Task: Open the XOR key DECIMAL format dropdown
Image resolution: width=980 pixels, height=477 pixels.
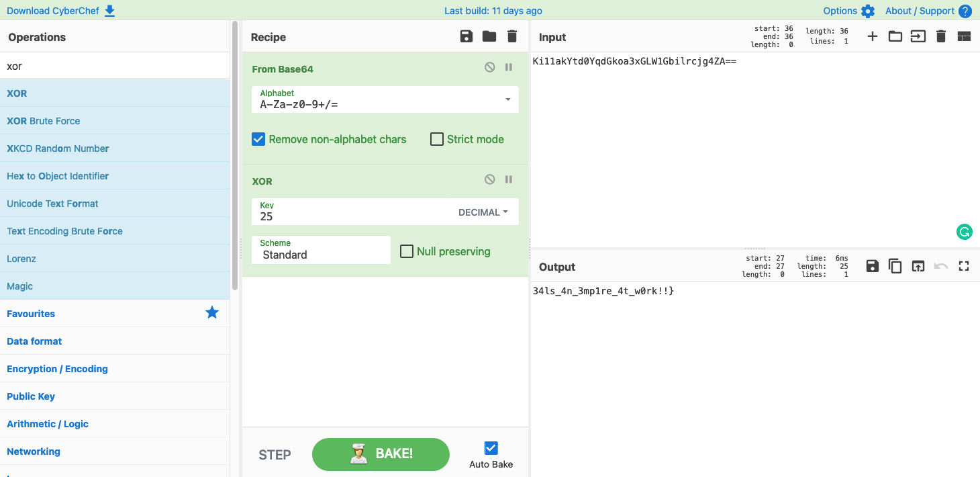Action: click(483, 212)
